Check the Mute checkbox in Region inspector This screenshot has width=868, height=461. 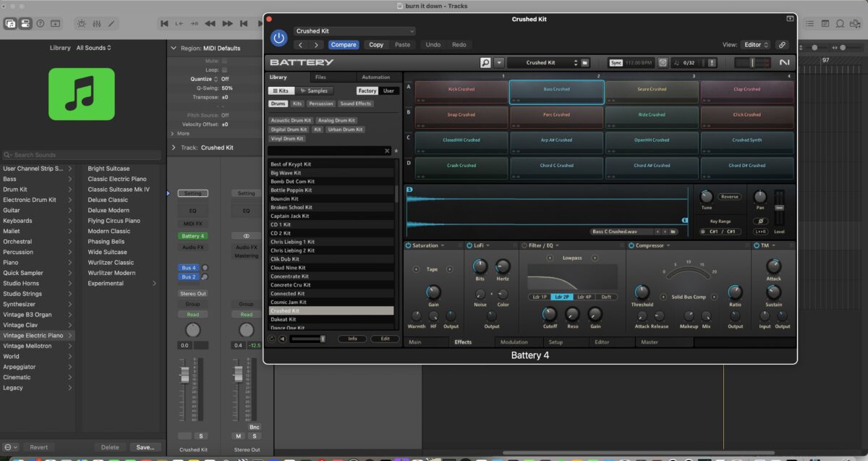tap(224, 61)
